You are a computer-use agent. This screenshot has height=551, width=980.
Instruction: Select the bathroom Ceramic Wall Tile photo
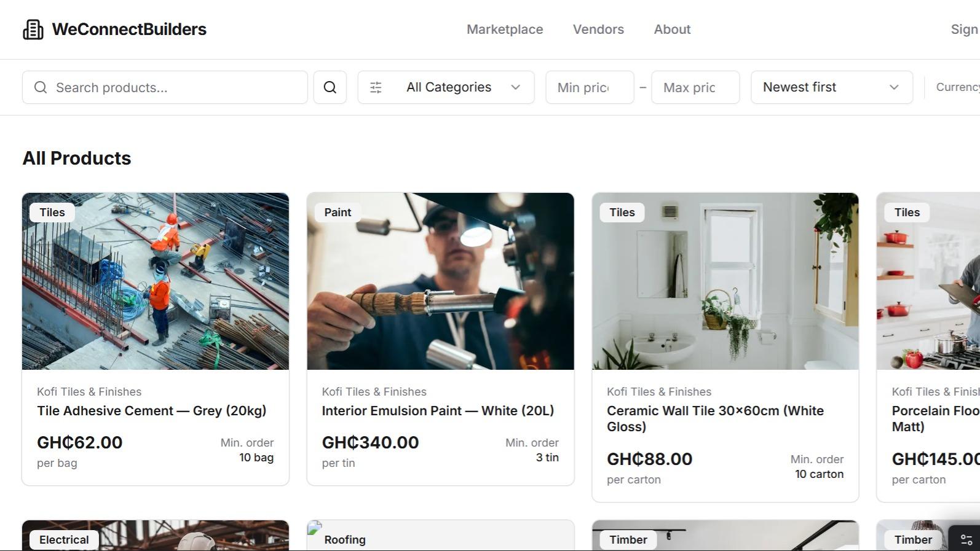pos(725,281)
